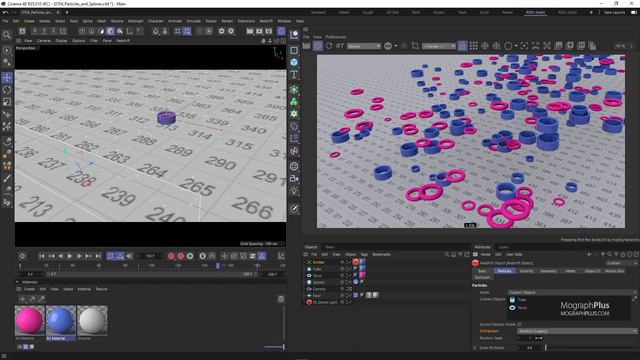Open User Data menu in Attributes
This screenshot has width=640, height=360.
pos(514,254)
